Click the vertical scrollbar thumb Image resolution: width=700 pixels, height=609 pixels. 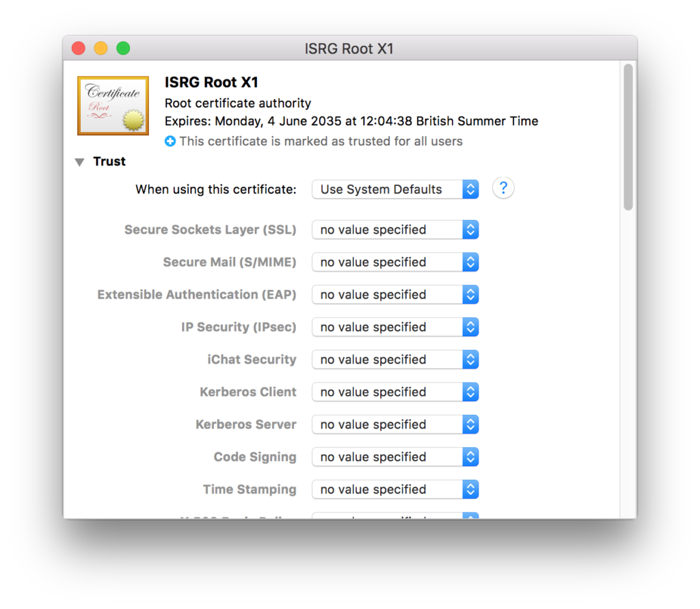pos(628,137)
